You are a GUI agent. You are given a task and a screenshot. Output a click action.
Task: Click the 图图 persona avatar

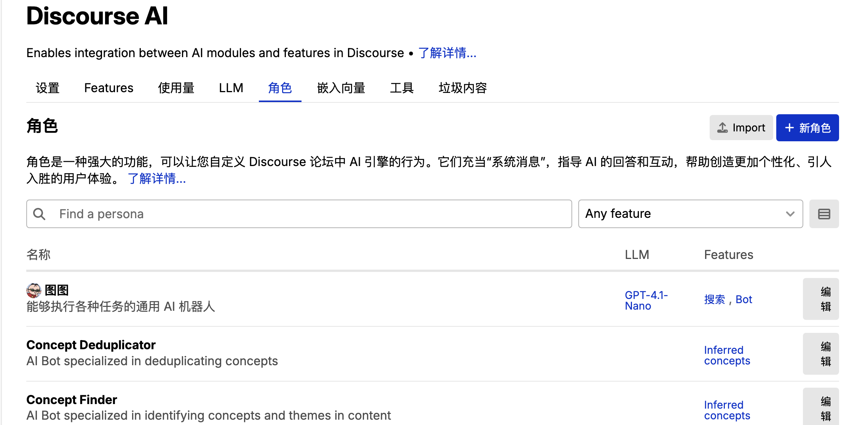click(34, 291)
